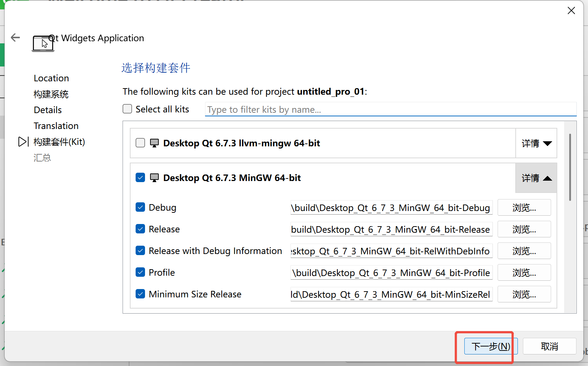Click the kit list vertical scrollbar
The image size is (588, 366).
(570, 167)
